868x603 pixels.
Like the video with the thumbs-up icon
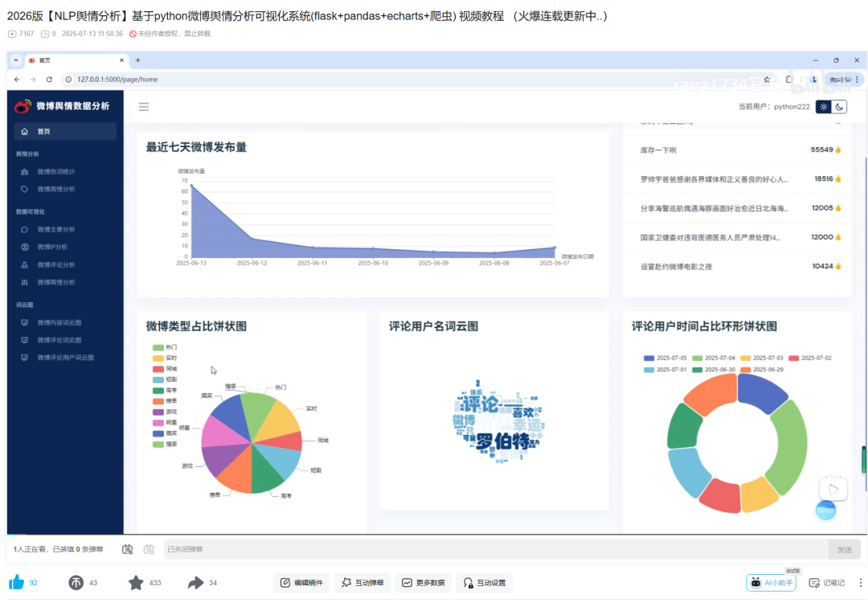(x=17, y=583)
